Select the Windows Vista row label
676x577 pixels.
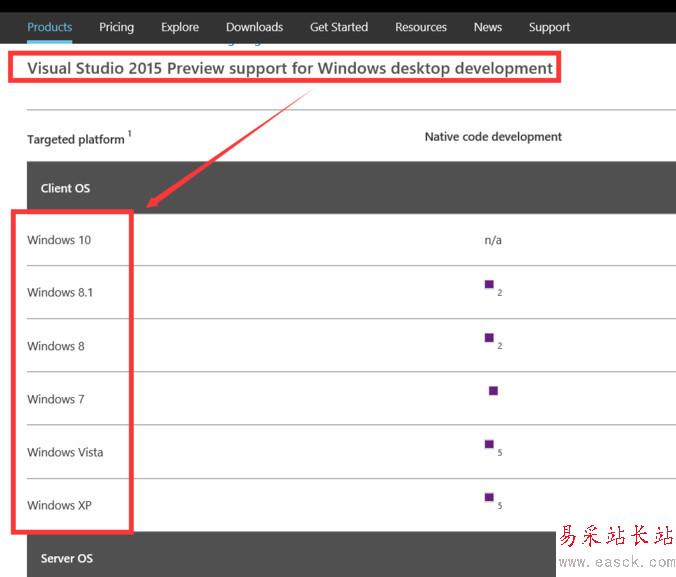[65, 452]
